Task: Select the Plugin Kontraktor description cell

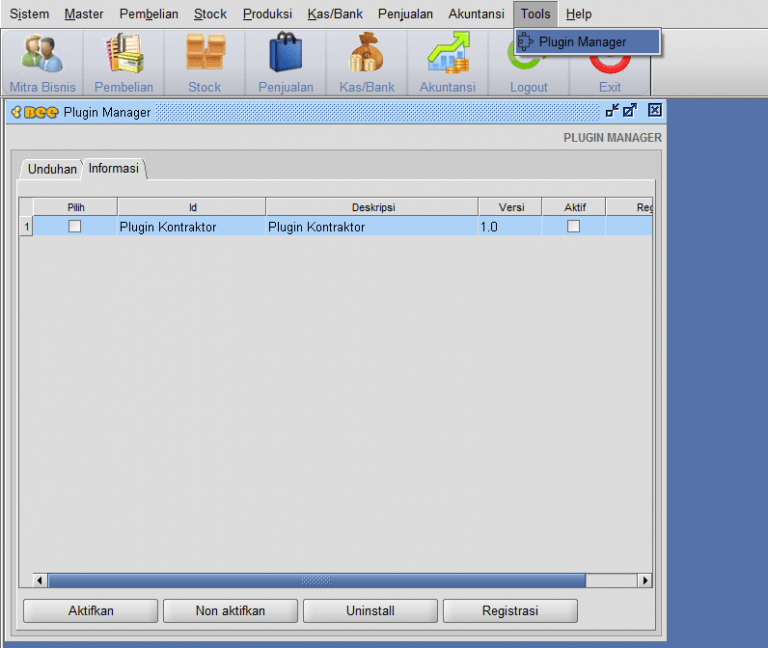Action: [x=371, y=227]
